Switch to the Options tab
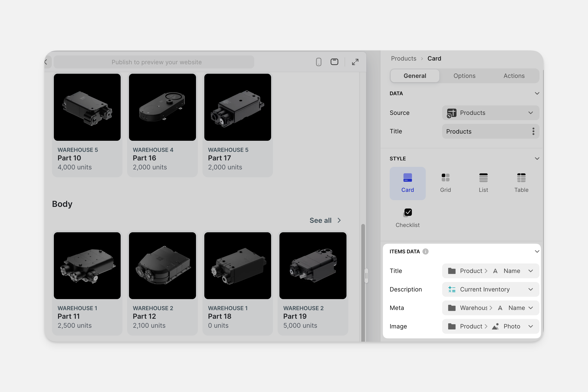The height and width of the screenshot is (392, 588). click(465, 76)
